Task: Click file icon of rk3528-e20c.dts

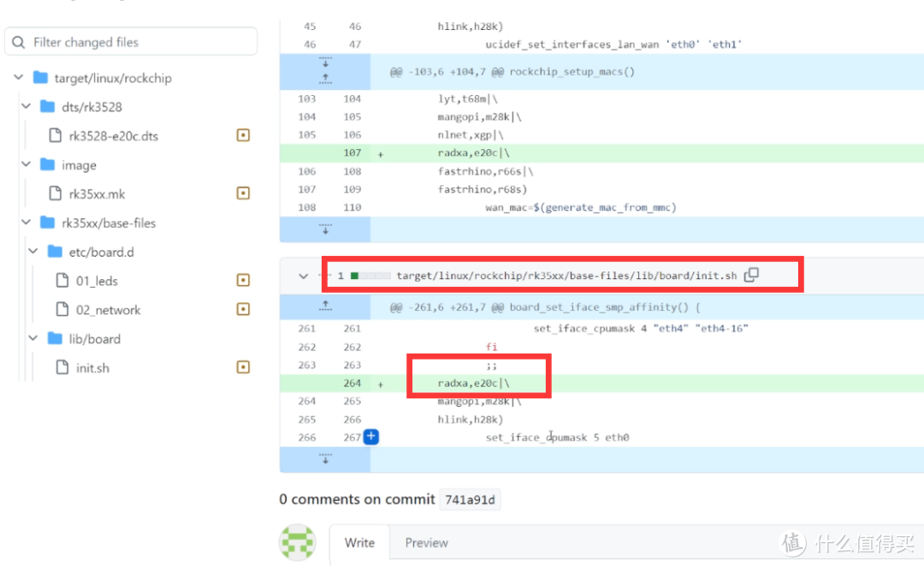Action: tap(56, 135)
